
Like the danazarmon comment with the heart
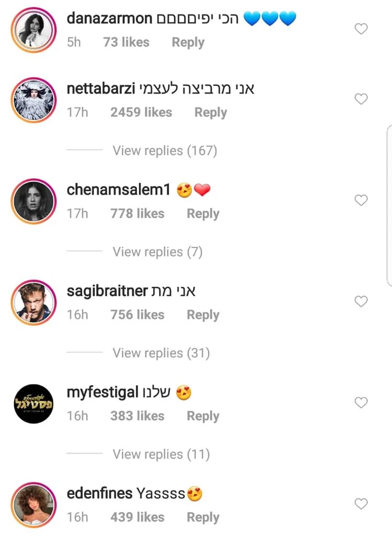(x=361, y=29)
